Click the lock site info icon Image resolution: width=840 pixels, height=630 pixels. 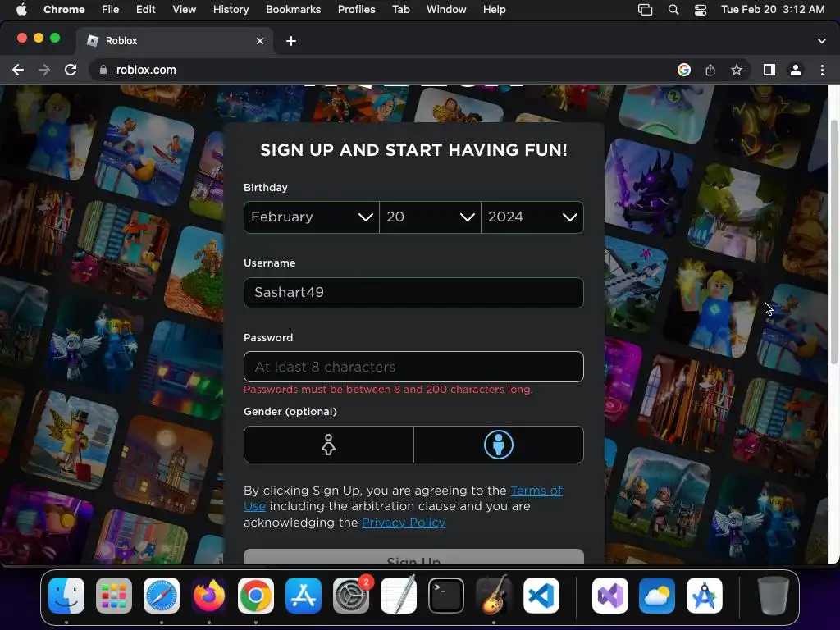103,70
